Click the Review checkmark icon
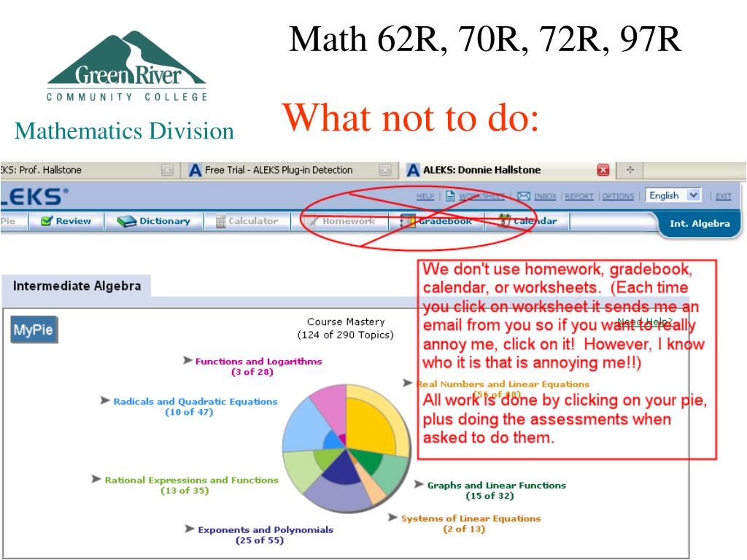Image resolution: width=747 pixels, height=560 pixels. [47, 221]
